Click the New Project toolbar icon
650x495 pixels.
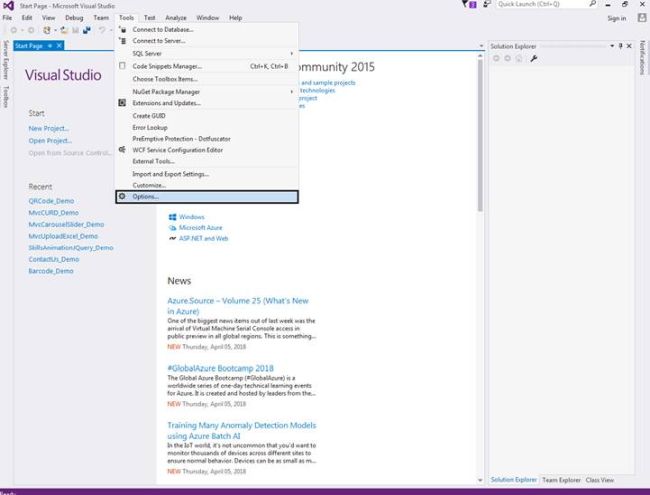coord(47,30)
